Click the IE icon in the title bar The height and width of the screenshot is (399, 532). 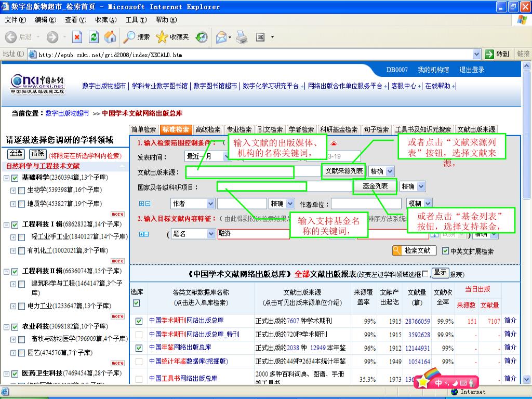tap(5, 6)
